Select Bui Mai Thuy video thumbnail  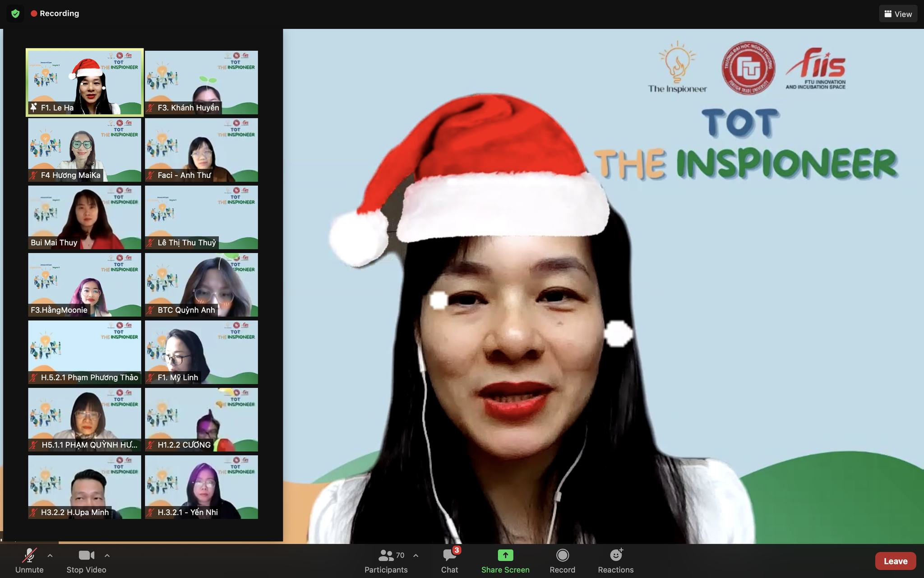[x=85, y=217]
